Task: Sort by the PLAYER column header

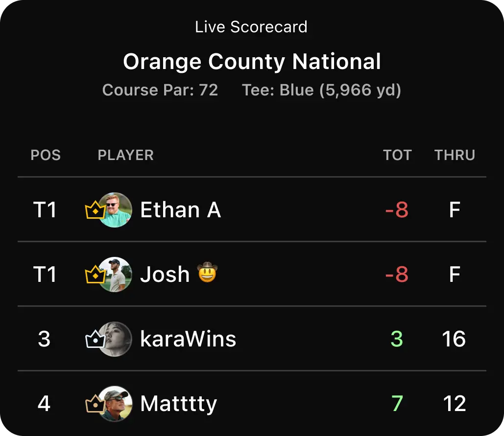Action: pos(126,155)
